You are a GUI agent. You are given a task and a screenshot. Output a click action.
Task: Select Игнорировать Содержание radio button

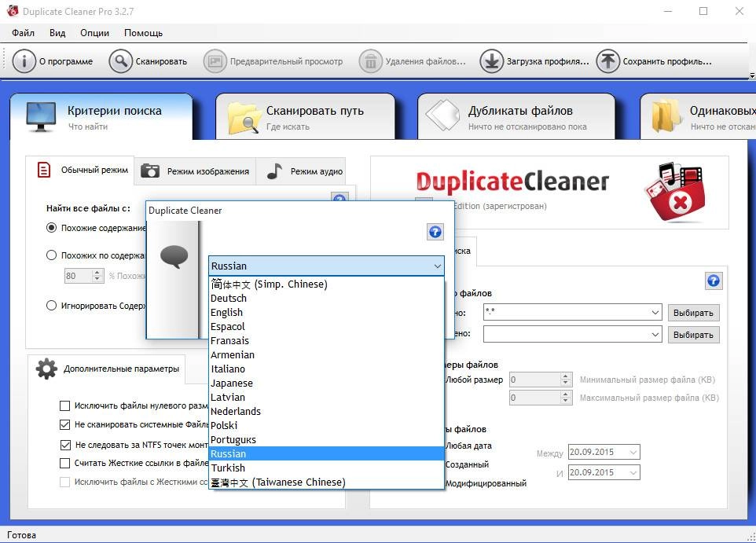click(x=52, y=305)
